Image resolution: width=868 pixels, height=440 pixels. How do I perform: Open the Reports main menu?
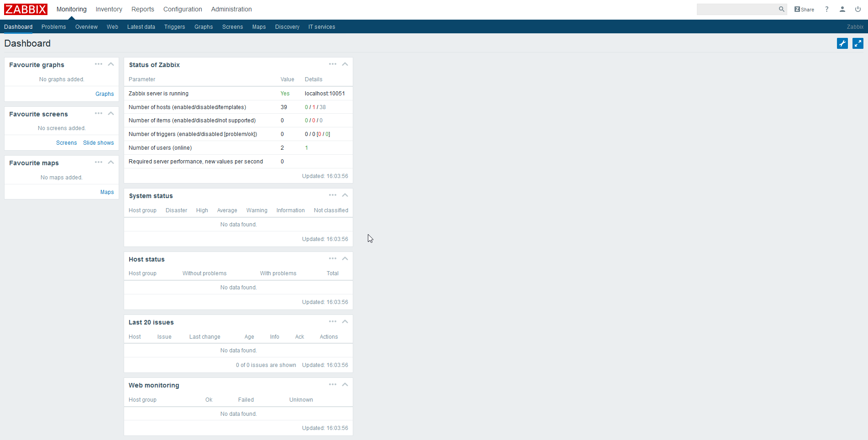(x=143, y=9)
